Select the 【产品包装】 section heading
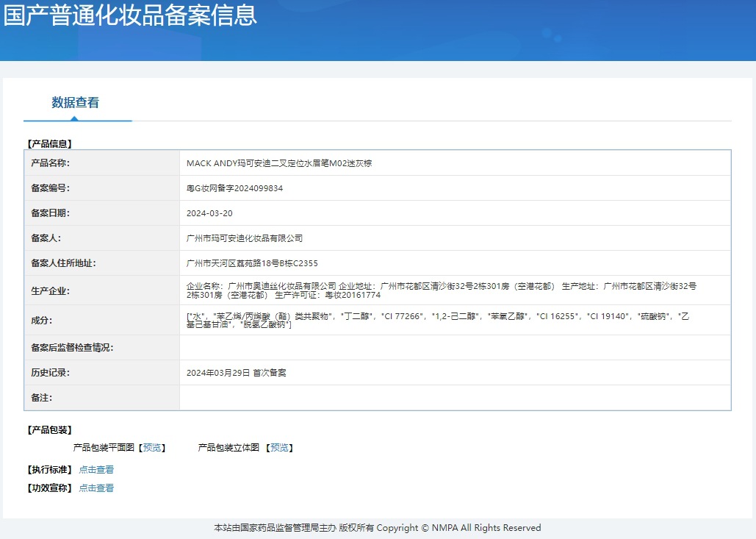This screenshot has height=539, width=756. (50, 430)
